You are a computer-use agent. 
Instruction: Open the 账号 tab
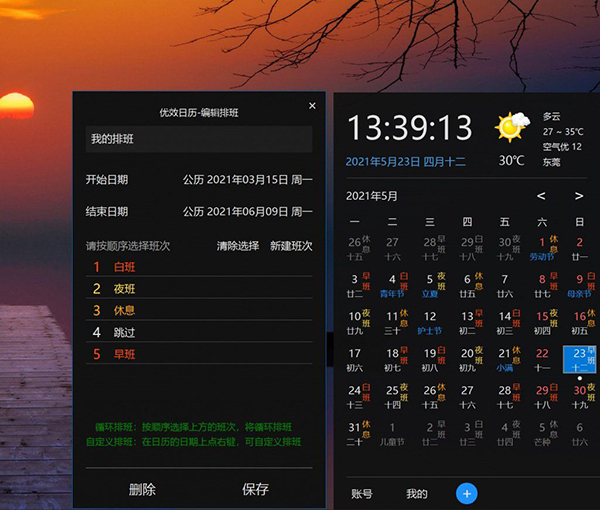coord(362,494)
